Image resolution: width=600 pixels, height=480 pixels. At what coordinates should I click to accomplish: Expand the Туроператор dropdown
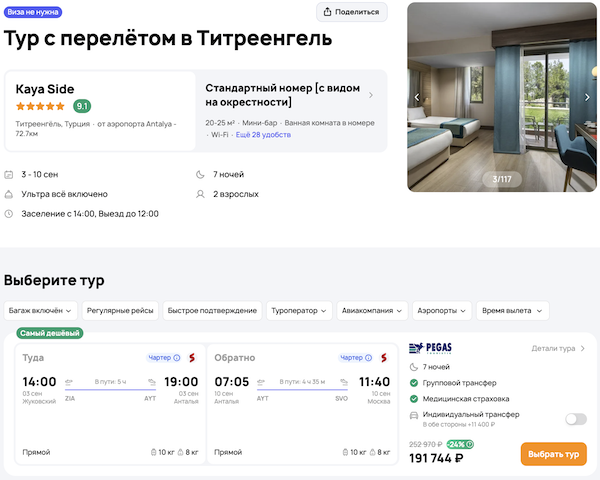[300, 311]
